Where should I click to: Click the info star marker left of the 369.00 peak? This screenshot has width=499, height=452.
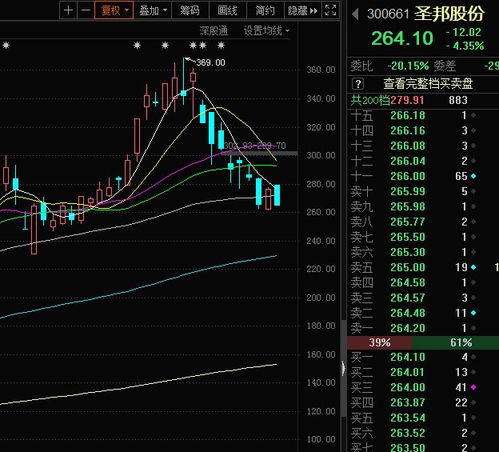165,45
